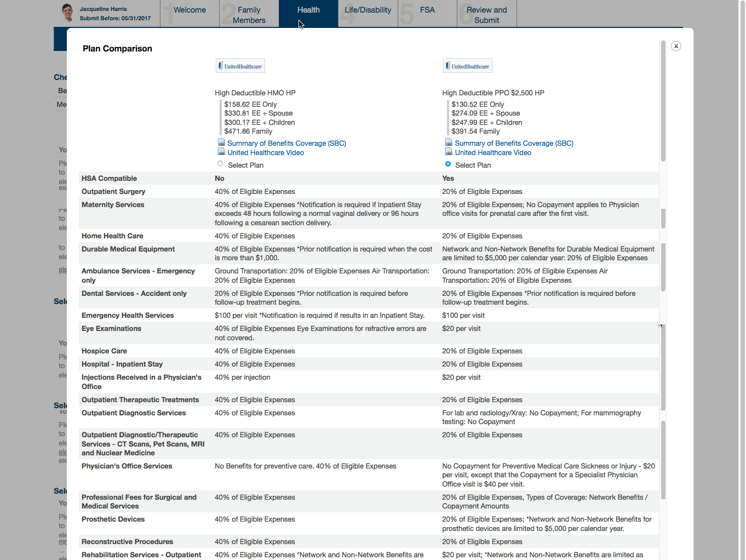Image resolution: width=746 pixels, height=560 pixels.
Task: Click the "Home Health Care" row label
Action: (x=112, y=236)
